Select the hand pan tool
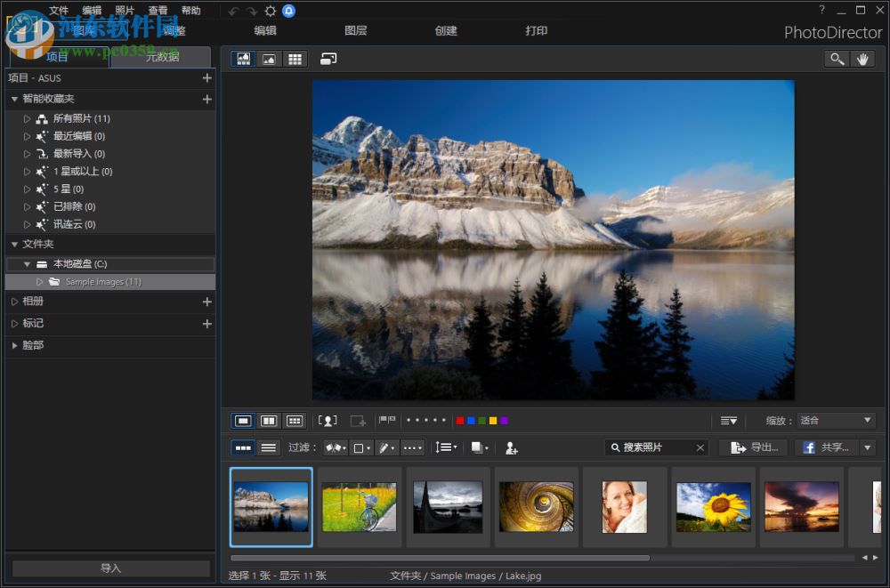Image resolution: width=890 pixels, height=588 pixels. 862,59
